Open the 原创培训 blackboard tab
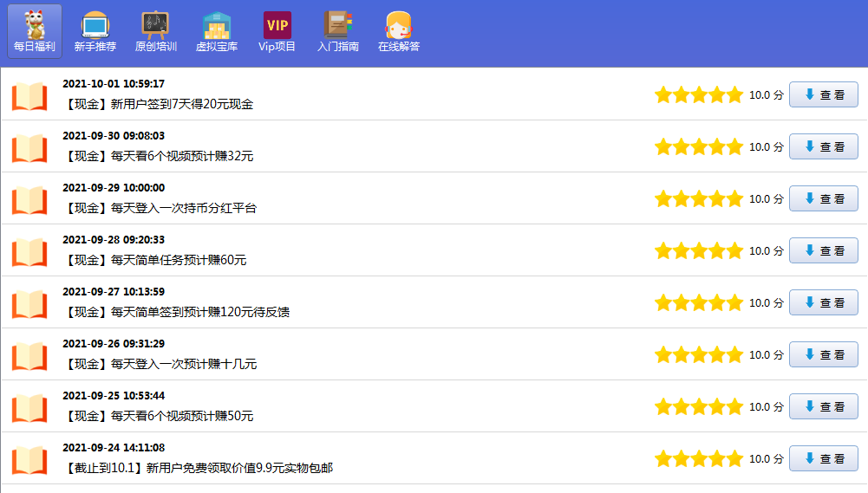This screenshot has width=868, height=493. 155,31
